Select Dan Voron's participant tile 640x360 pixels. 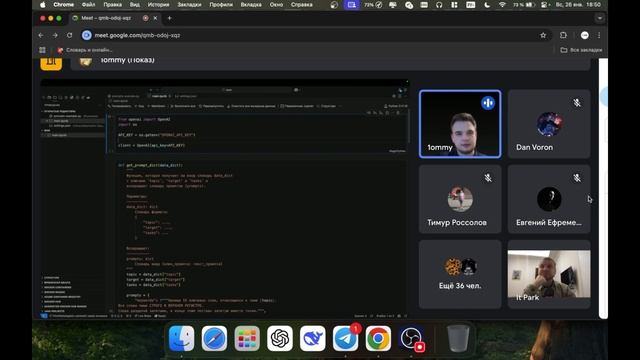[x=549, y=124]
